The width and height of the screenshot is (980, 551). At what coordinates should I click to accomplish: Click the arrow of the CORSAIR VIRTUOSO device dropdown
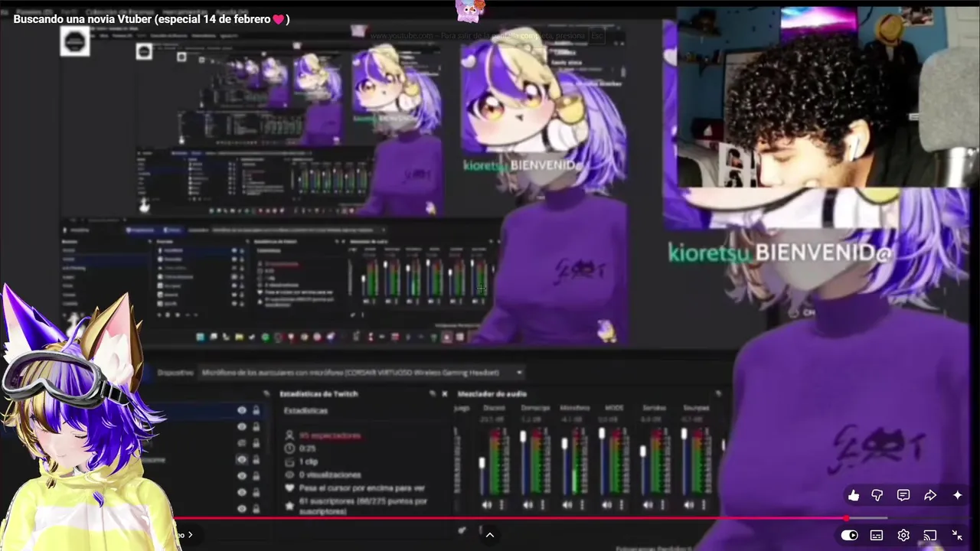(519, 373)
